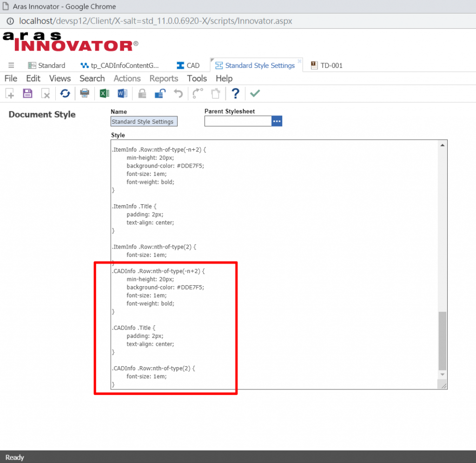Click the New item toolbar icon

click(x=10, y=94)
